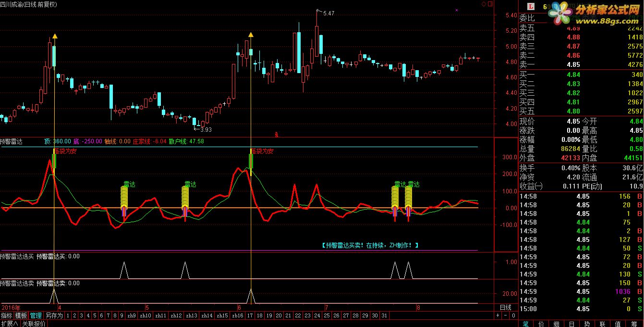
Task: Switch to template slot zh13
Action: coord(192,315)
